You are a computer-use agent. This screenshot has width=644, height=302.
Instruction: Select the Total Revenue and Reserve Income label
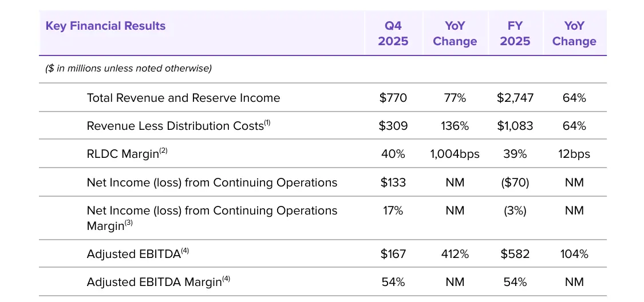183,98
